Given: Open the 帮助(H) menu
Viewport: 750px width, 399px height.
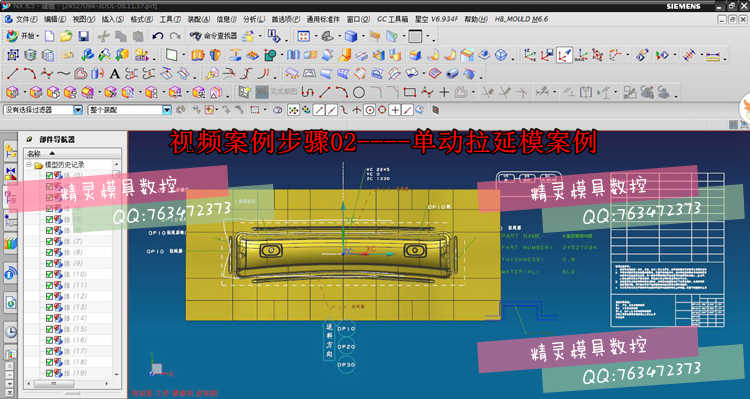Looking at the screenshot, I should tap(476, 20).
